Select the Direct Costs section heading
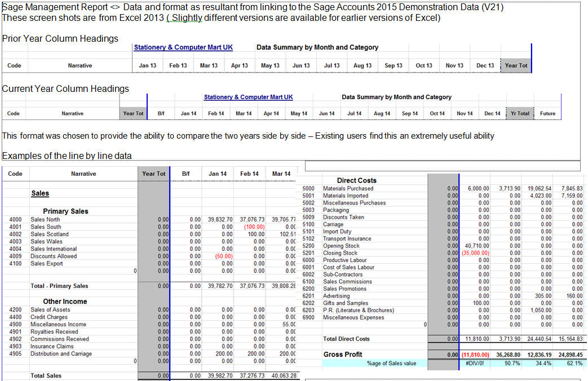 tap(357, 180)
